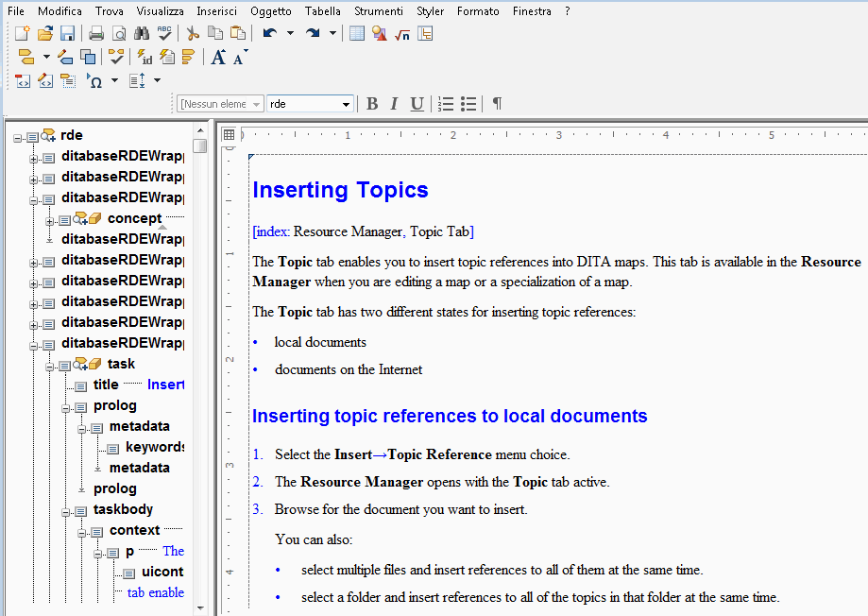Viewport: 868px width, 616px height.
Task: Run spell check ABC icon
Action: (x=164, y=34)
